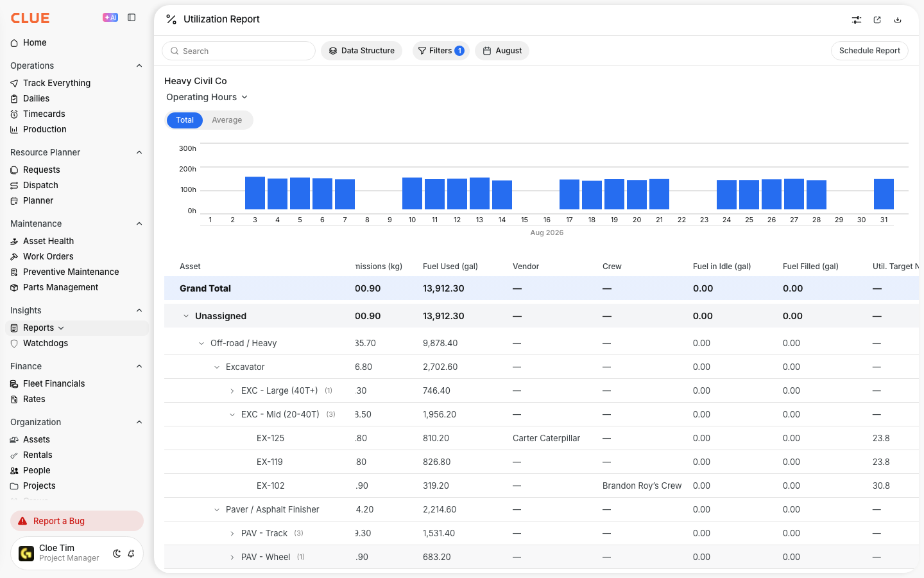Viewport: 924px width, 578px height.
Task: Sort by Fuel Used (gal) column header
Action: 450,267
